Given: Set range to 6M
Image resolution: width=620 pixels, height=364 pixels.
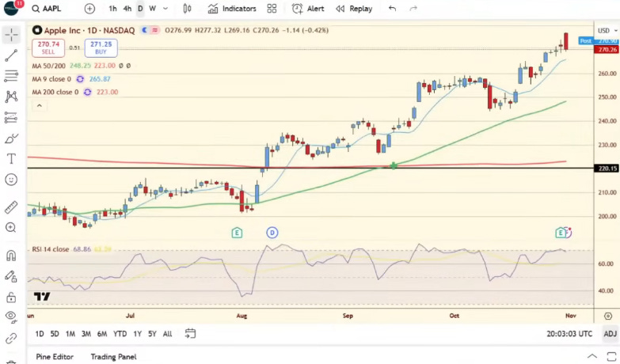Looking at the screenshot, I should coord(102,334).
